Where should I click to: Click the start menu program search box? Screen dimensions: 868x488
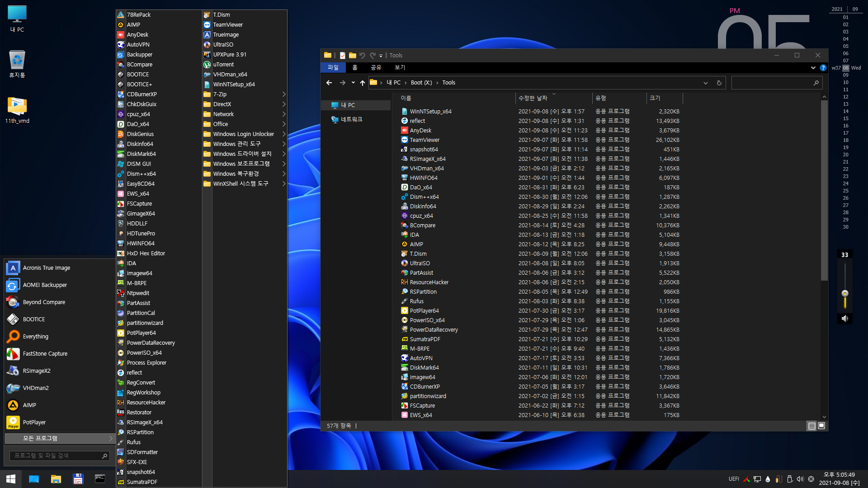tap(59, 456)
